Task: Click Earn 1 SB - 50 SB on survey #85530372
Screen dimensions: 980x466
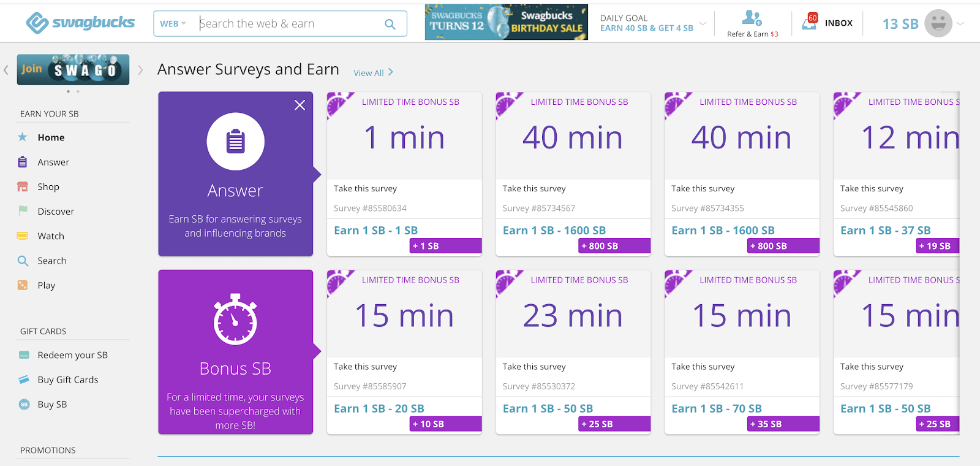Action: click(548, 408)
